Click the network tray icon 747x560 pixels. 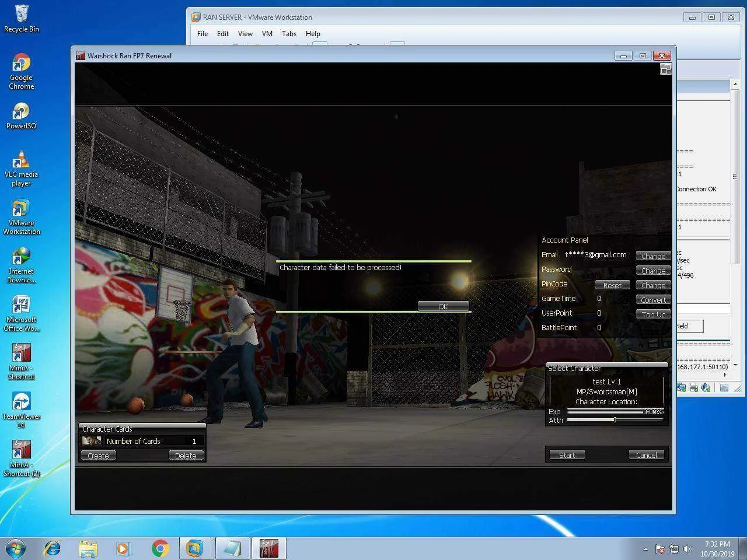click(674, 549)
